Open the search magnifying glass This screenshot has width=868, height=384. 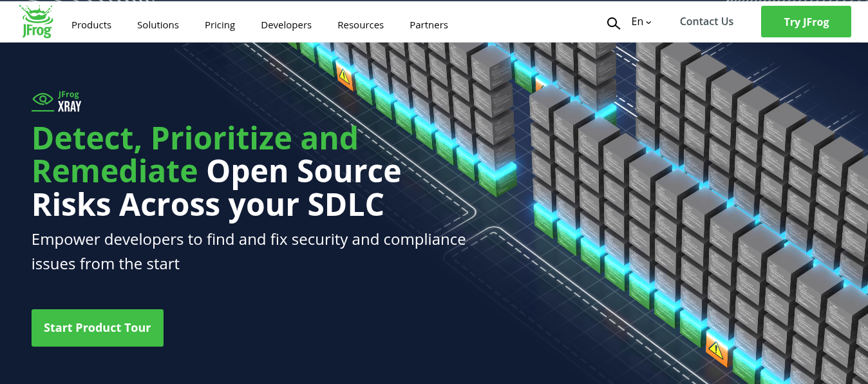tap(613, 23)
